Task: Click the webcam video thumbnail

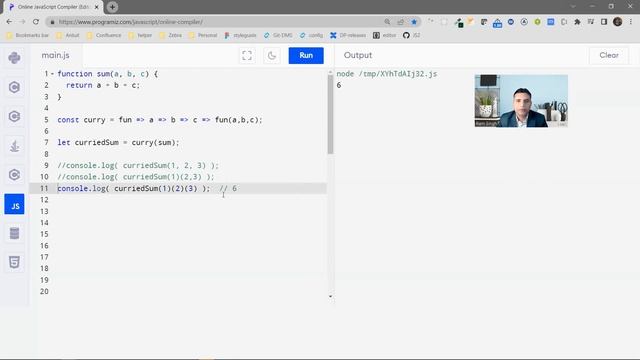Action: click(x=521, y=101)
